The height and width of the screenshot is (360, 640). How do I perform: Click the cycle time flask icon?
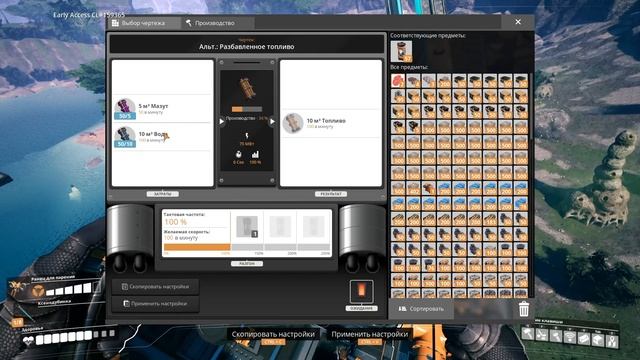238,154
